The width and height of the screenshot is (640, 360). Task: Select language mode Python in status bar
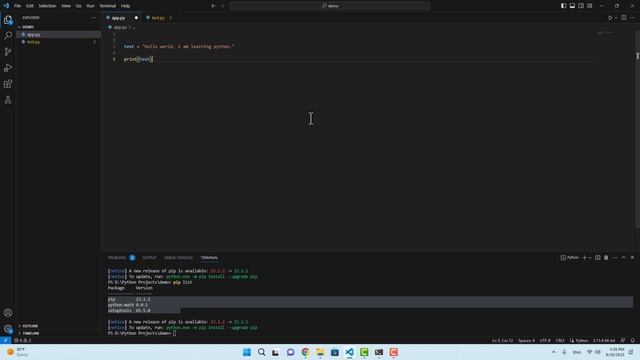click(582, 340)
